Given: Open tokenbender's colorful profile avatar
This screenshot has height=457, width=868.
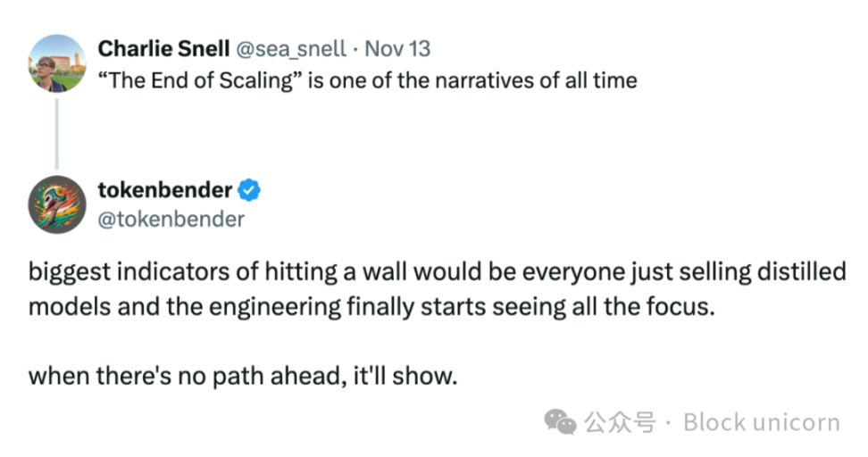Looking at the screenshot, I should 56,204.
